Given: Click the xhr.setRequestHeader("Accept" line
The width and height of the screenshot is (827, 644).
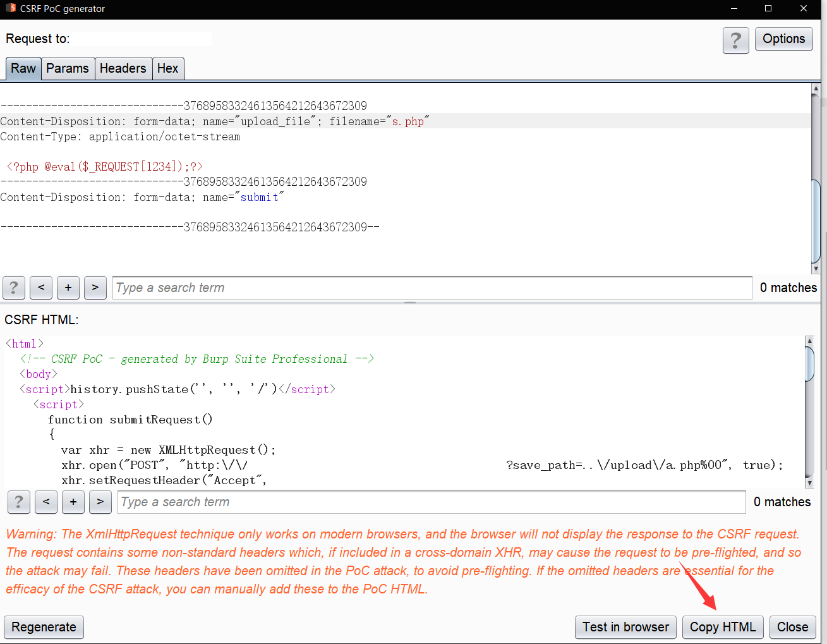Looking at the screenshot, I should tap(164, 480).
